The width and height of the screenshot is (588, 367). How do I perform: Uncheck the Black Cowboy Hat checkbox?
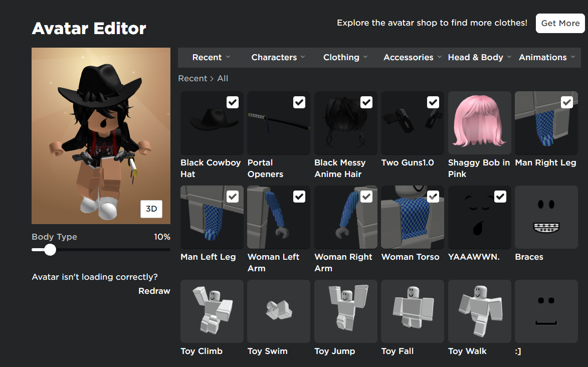click(x=233, y=102)
